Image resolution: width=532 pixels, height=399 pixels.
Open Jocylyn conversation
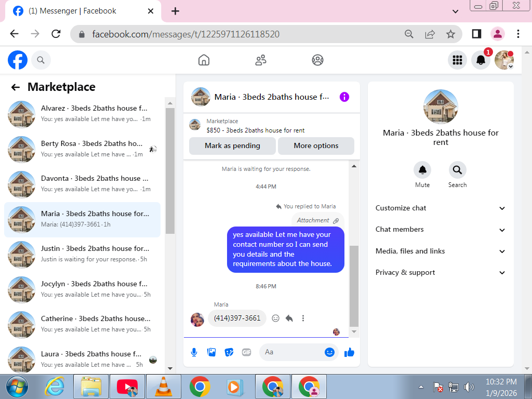(82, 289)
